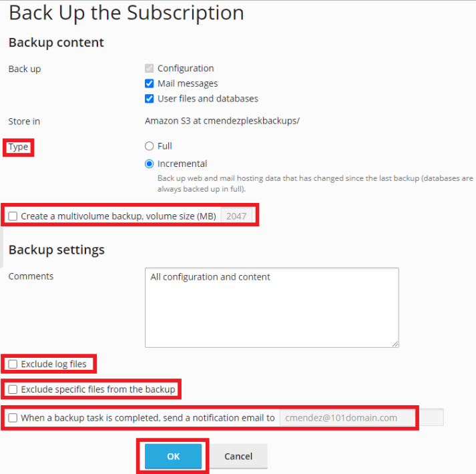Turn on the backup completion email notification
The image size is (476, 474).
pyautogui.click(x=13, y=418)
